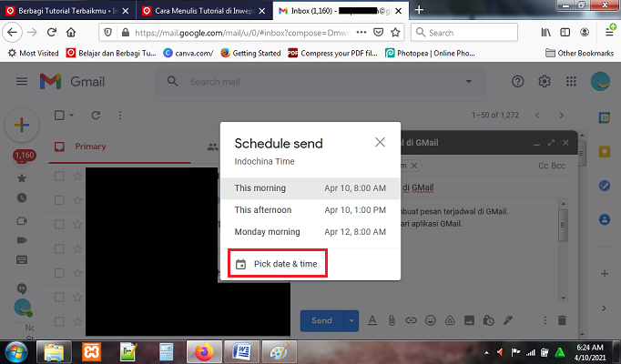Click Cc in compose window
621x364 pixels.
click(544, 166)
